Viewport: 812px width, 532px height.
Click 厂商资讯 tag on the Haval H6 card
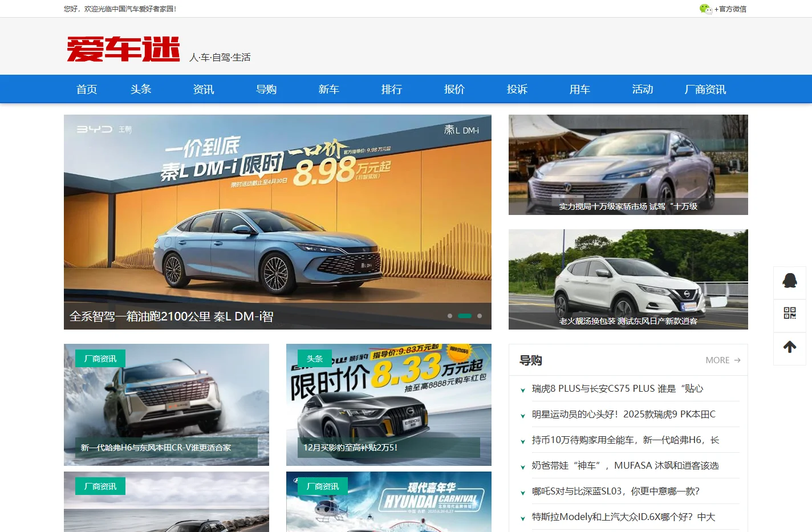100,359
